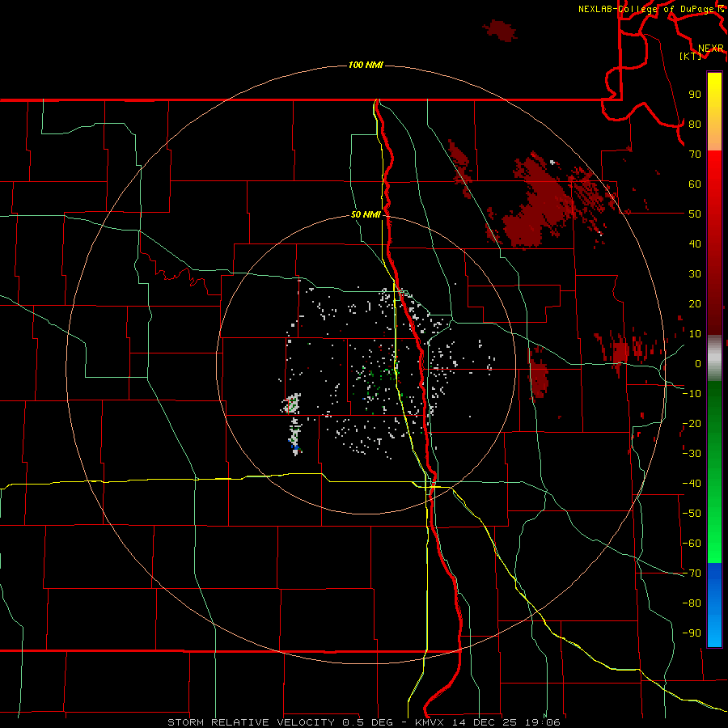Click the -50 value on the velocity scale
This screenshot has height=728, width=728.
point(692,514)
